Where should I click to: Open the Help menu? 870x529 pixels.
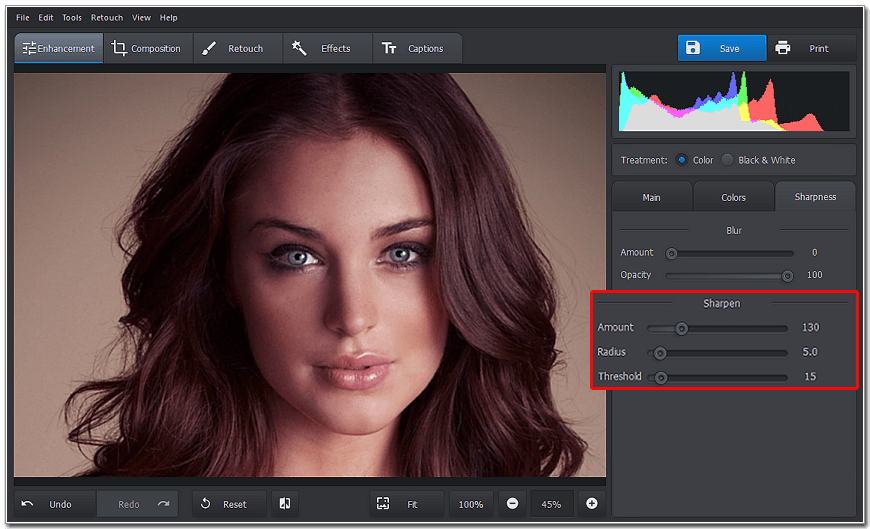click(168, 18)
